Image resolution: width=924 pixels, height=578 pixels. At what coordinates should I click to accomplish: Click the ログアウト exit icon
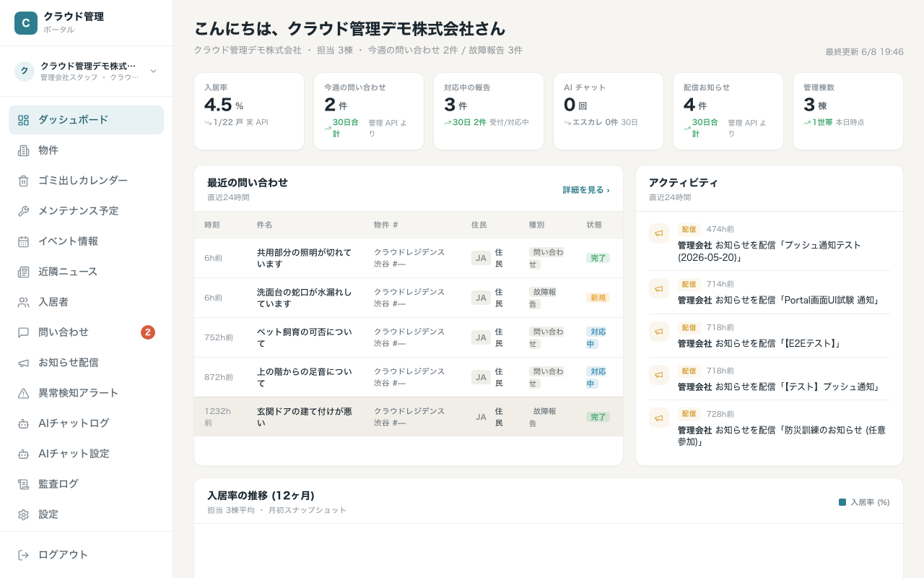23,555
